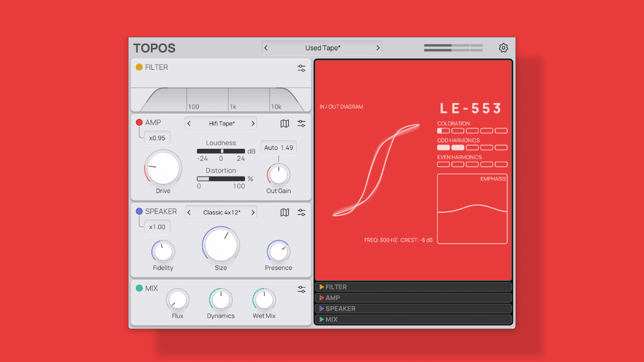
Task: Click the Loudness slider bar
Action: (221, 151)
